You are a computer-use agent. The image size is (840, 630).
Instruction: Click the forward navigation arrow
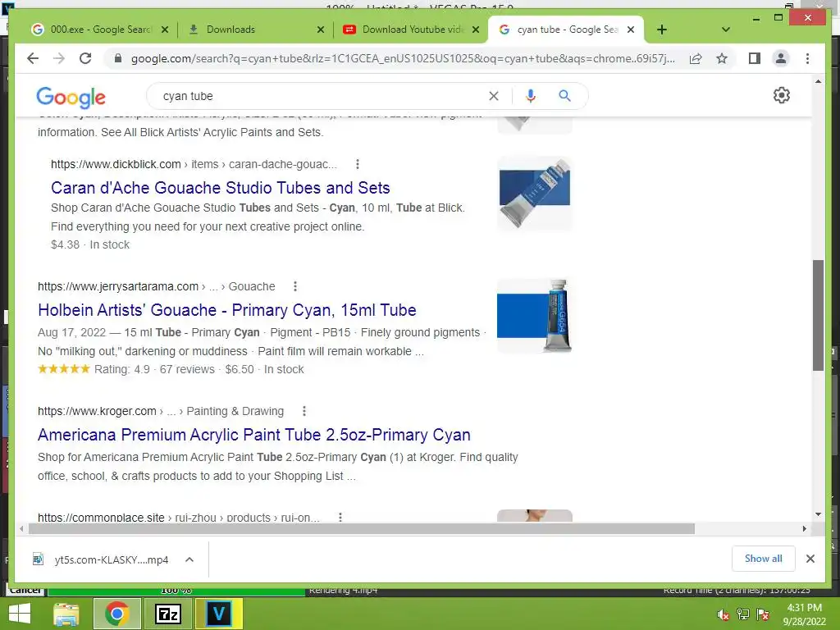coord(59,58)
